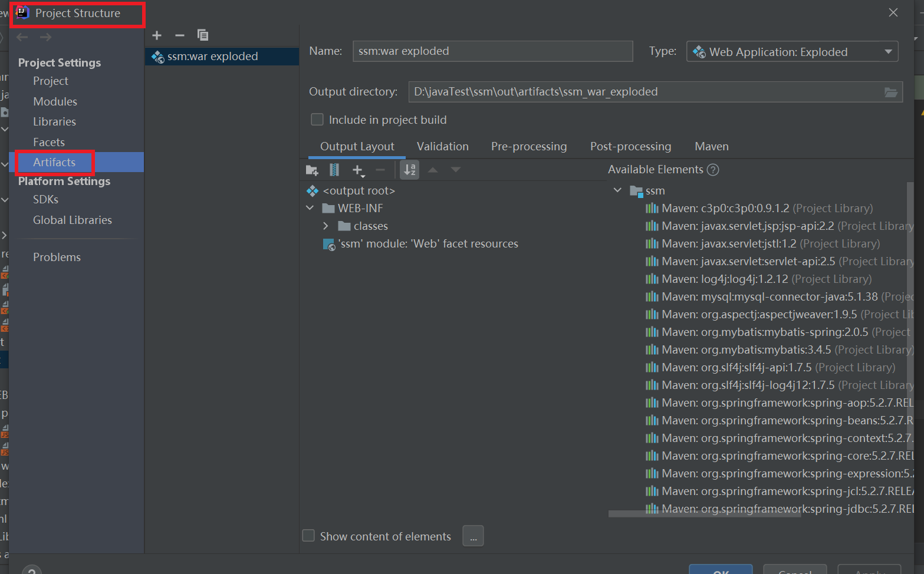924x574 pixels.
Task: Click Web facet resources icon
Action: point(329,244)
